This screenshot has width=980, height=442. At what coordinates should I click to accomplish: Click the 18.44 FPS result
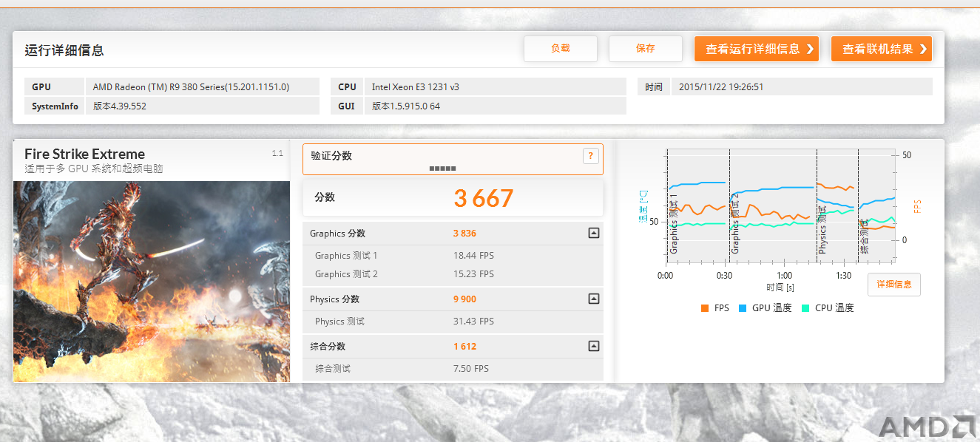click(x=473, y=256)
